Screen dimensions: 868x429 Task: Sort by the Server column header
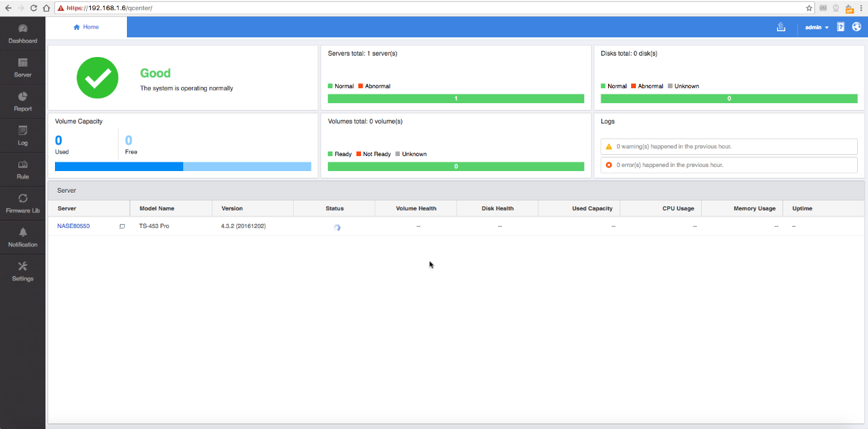click(x=89, y=208)
